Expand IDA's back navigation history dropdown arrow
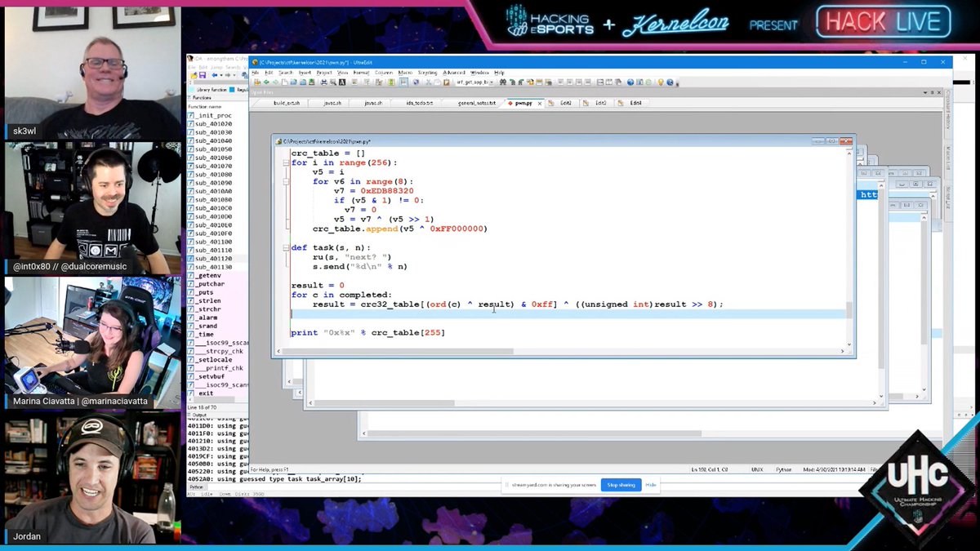Screen dimensions: 980x551 [x=221, y=75]
